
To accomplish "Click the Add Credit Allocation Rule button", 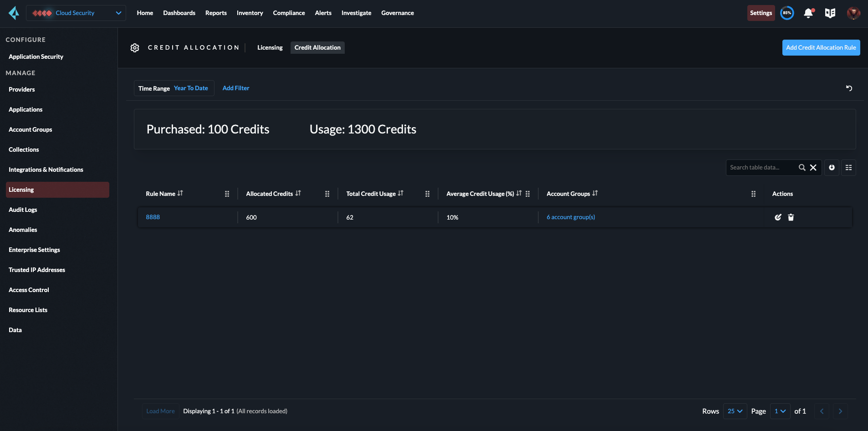I will (x=821, y=47).
